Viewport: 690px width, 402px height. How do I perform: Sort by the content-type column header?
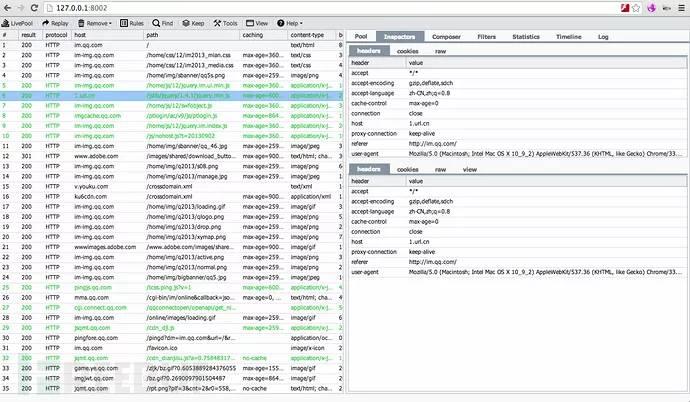(x=312, y=35)
